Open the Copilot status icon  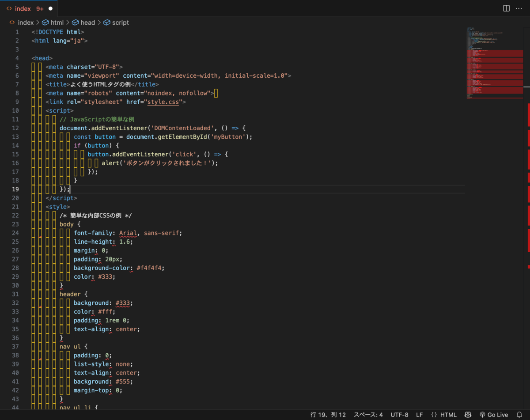[x=468, y=415]
